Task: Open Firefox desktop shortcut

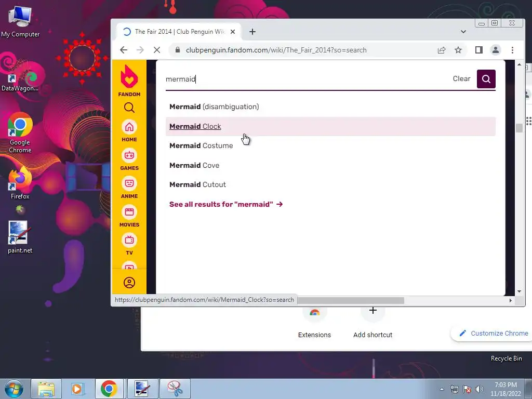Action: [x=20, y=183]
